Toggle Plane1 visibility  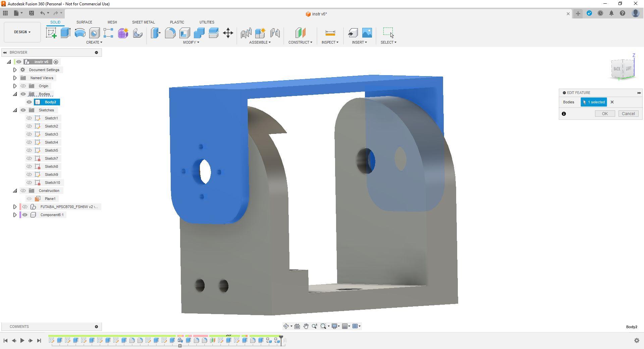[x=30, y=199]
